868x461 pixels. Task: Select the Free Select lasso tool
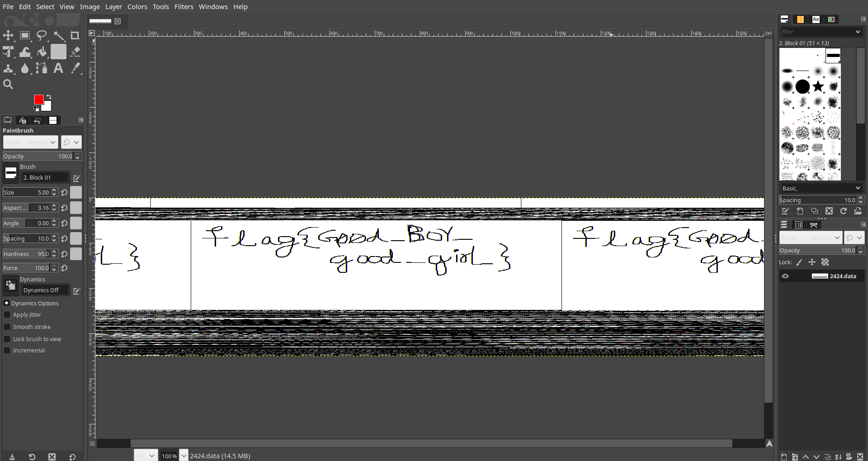(x=42, y=35)
